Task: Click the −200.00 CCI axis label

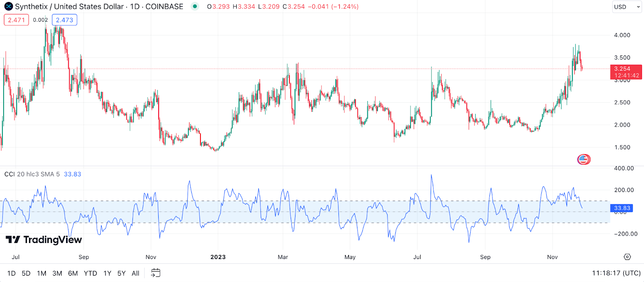Action: point(625,234)
